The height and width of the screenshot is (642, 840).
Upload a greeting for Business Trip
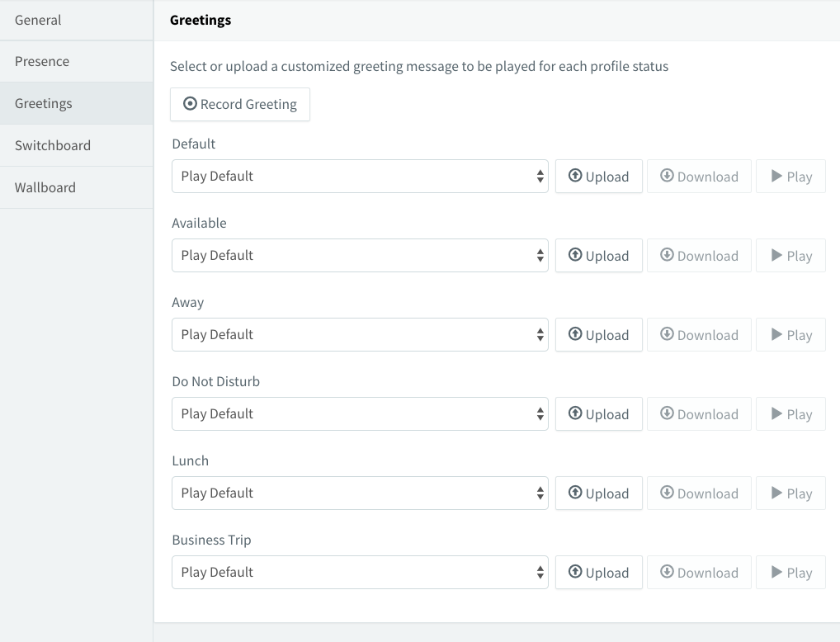coord(598,573)
